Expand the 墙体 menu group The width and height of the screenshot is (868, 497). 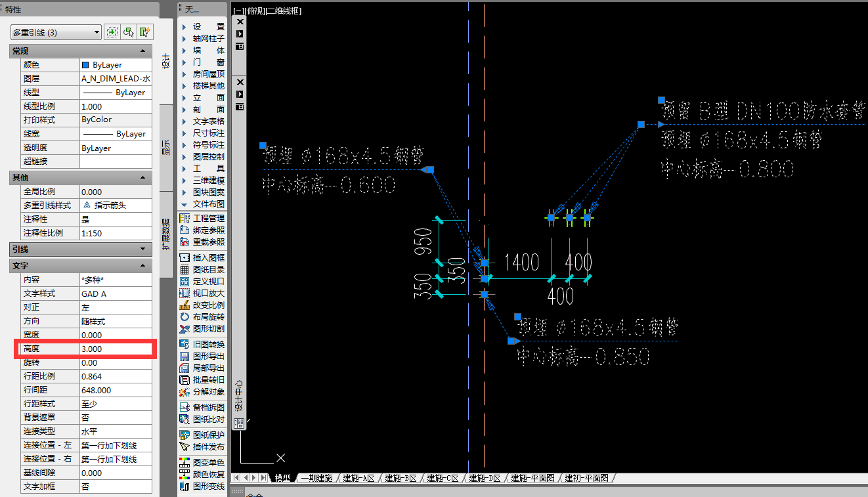click(202, 51)
